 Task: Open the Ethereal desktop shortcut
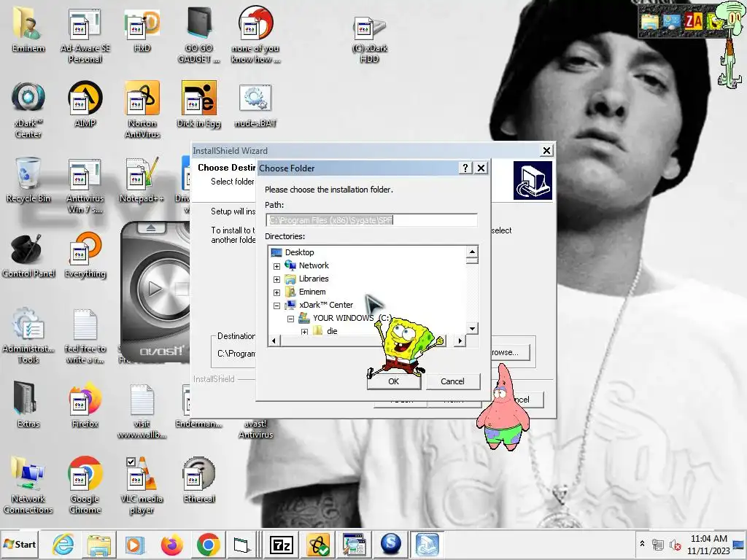click(x=198, y=480)
